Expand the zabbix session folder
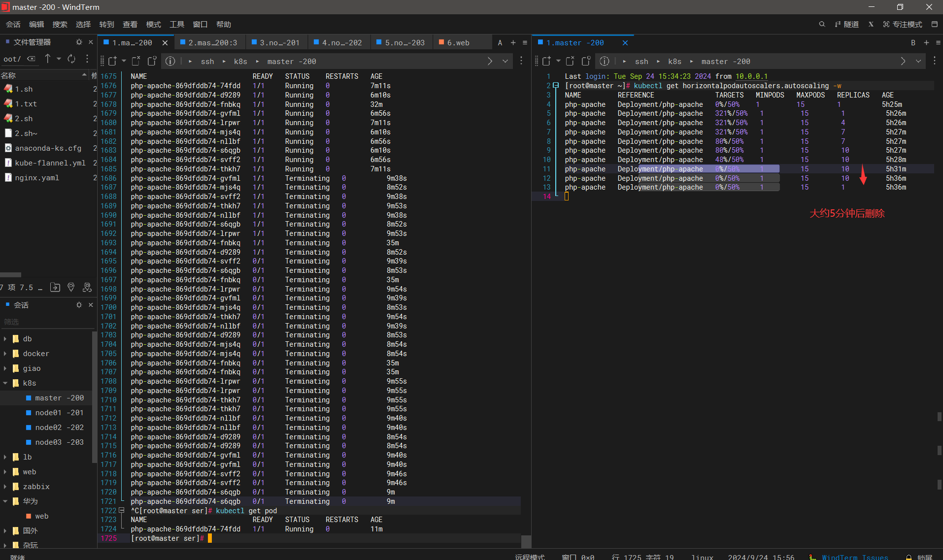This screenshot has height=560, width=943. point(5,487)
